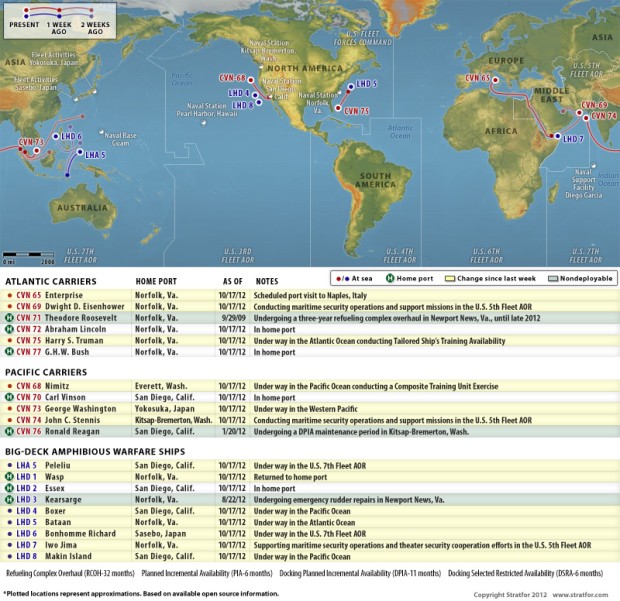Click the 'www.stratfor.com' link in the footer
This screenshot has width=620, height=601.
580,594
